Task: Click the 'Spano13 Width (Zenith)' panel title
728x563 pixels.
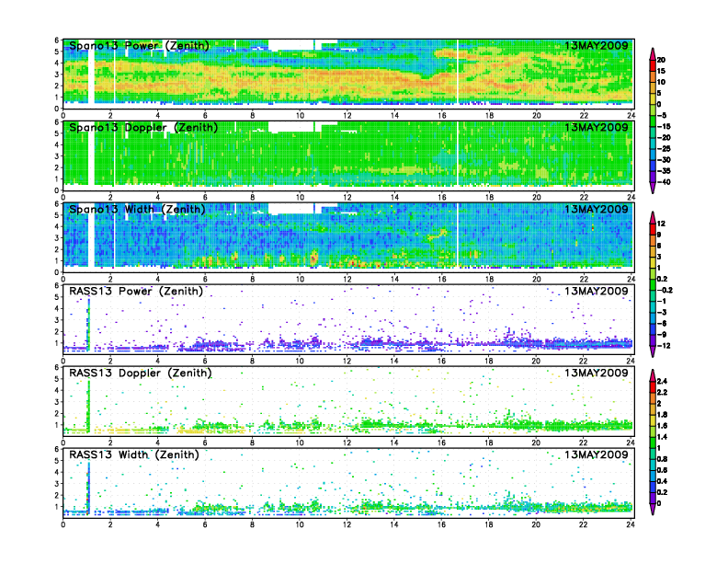Action: pyautogui.click(x=137, y=209)
